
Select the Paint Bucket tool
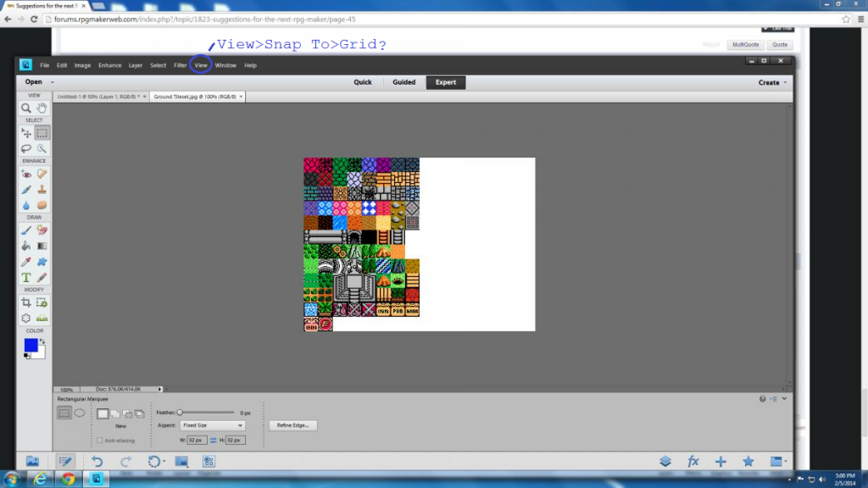click(26, 246)
